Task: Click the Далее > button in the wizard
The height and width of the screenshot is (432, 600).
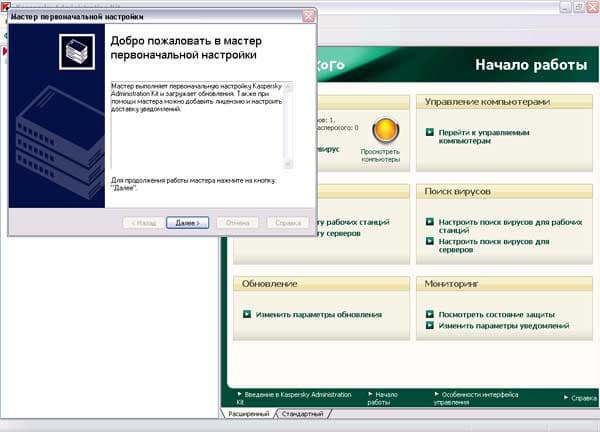Action: [188, 223]
